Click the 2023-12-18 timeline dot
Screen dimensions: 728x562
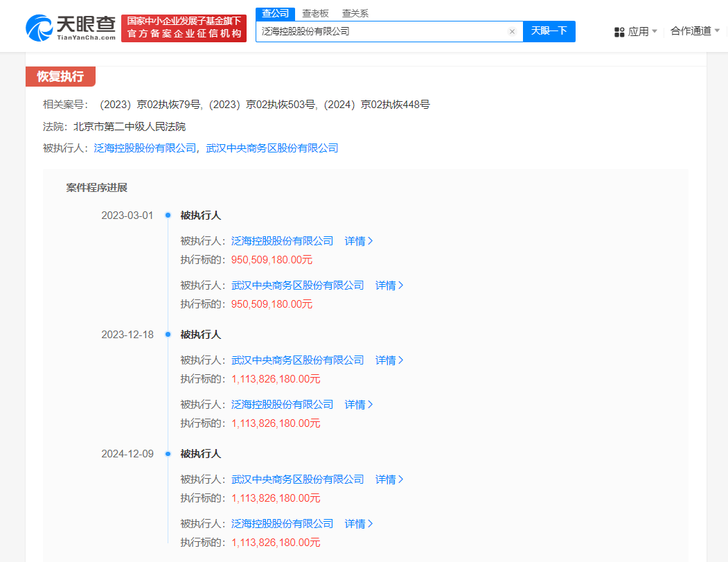pyautogui.click(x=168, y=335)
